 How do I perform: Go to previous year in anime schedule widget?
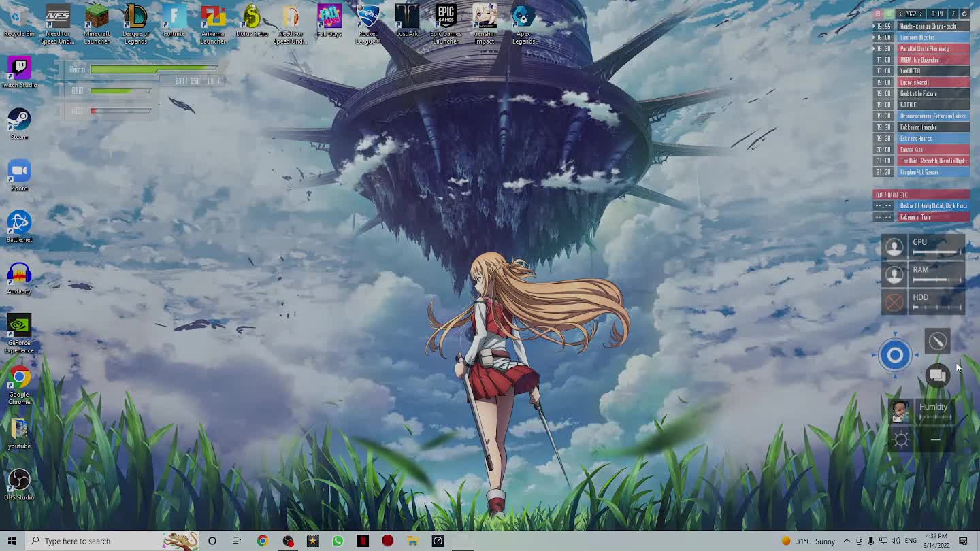(x=900, y=14)
